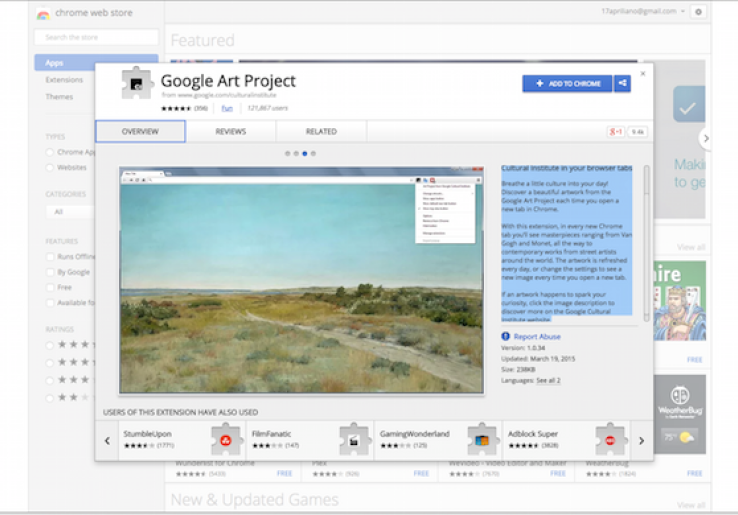
Task: Select Apps in the sidebar
Action: 96,63
